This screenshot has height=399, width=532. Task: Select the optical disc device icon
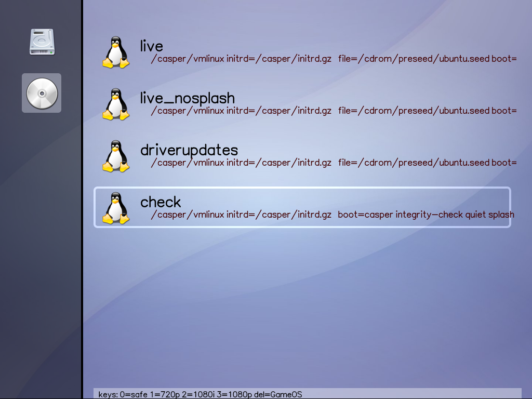(x=42, y=93)
